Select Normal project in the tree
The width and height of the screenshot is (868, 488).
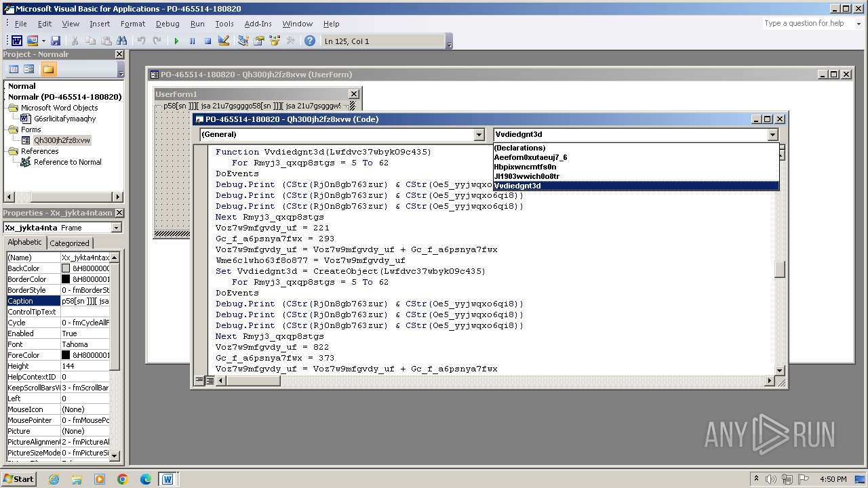[22, 86]
